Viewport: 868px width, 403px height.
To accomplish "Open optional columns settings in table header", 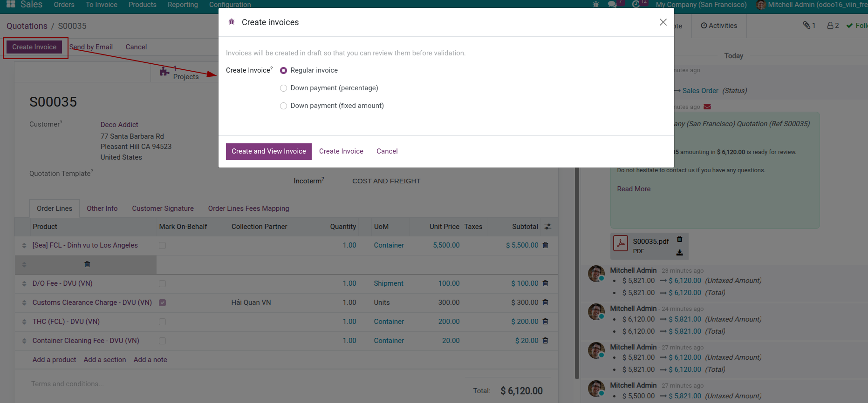I will click(548, 227).
